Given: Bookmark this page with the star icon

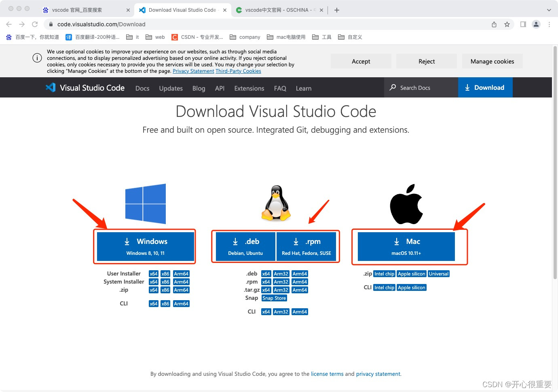Looking at the screenshot, I should click(507, 24).
